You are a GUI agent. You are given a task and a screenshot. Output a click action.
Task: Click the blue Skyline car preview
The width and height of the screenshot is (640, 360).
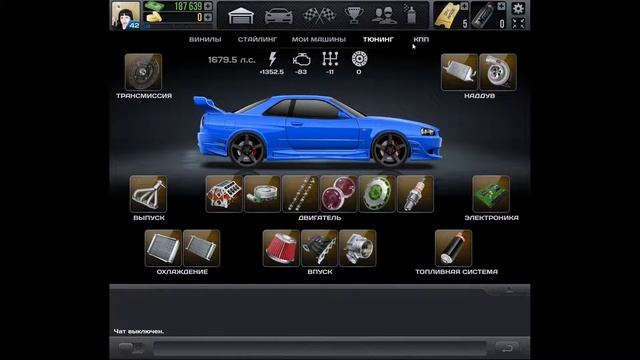coord(318,131)
